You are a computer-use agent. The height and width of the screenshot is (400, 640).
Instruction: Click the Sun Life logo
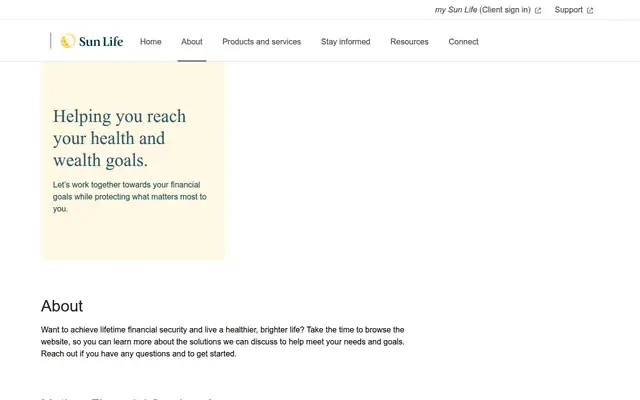click(x=92, y=41)
